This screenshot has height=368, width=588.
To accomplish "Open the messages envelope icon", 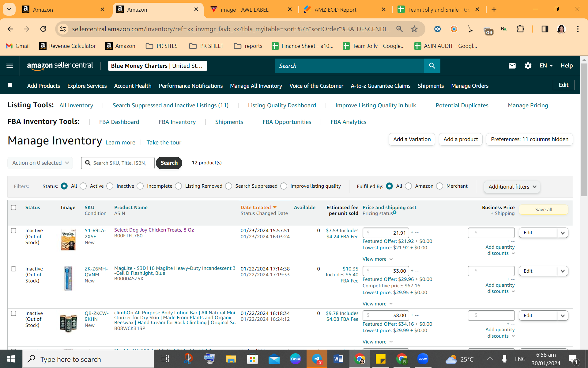I will [512, 66].
